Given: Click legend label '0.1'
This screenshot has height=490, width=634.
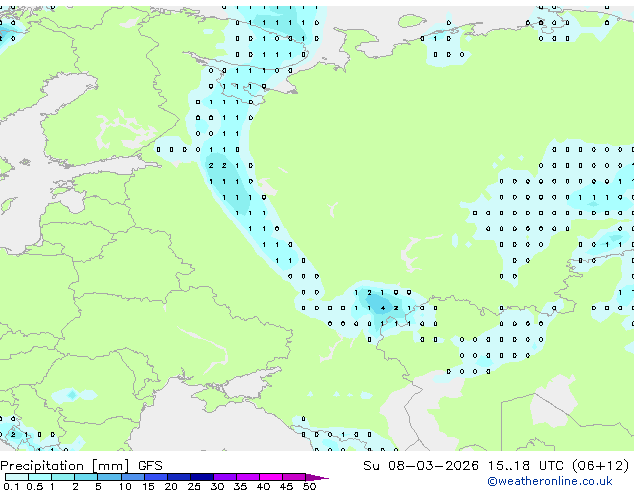Looking at the screenshot, I should coord(11,486).
